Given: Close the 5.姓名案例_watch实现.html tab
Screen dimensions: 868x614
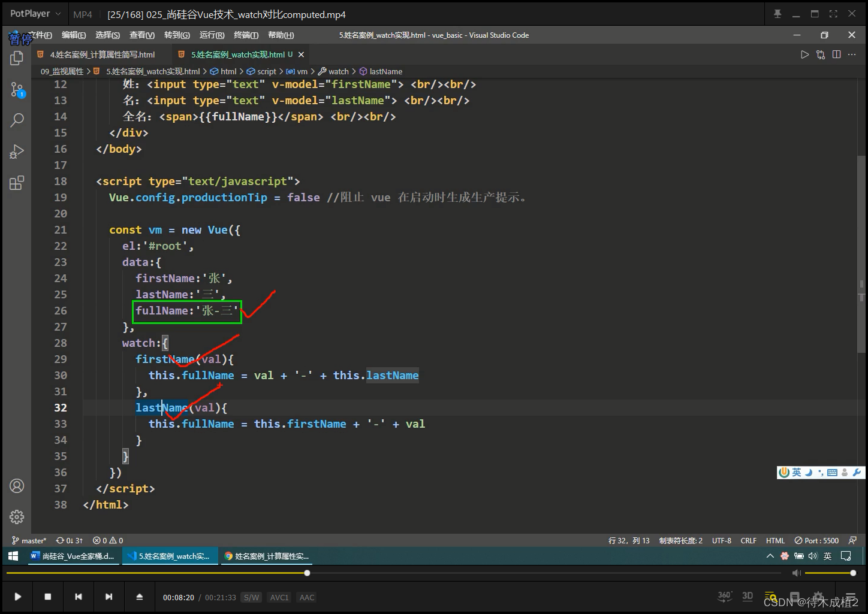Looking at the screenshot, I should (x=301, y=55).
